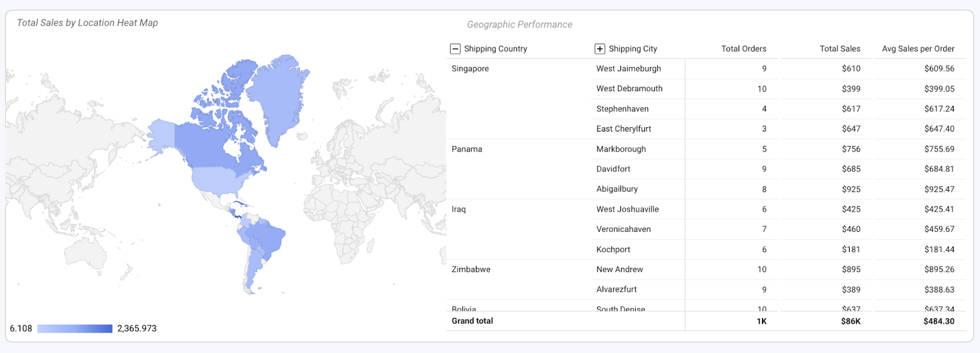This screenshot has width=980, height=353.
Task: Select Zimbabwe country row
Action: [470, 269]
